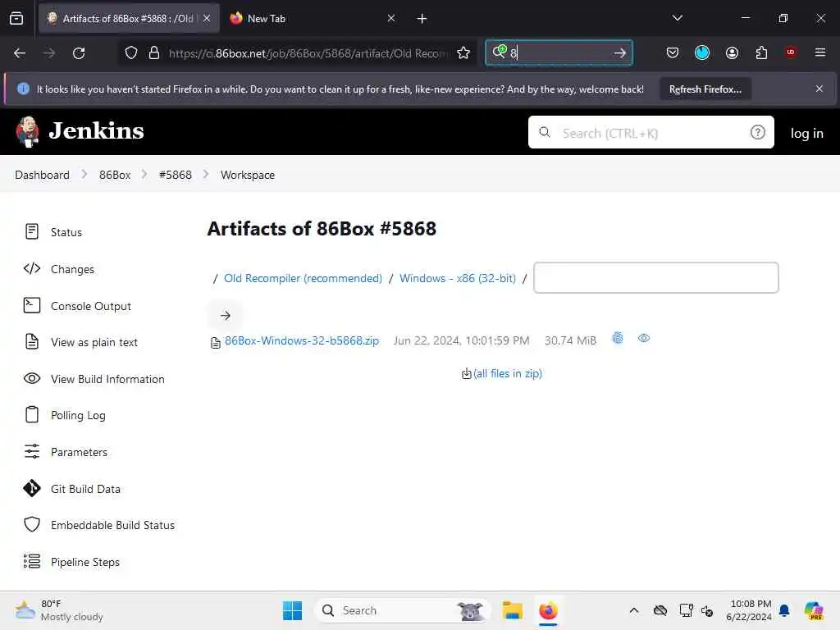The height and width of the screenshot is (630, 840).
Task: Focus the Jenkins search box
Action: coord(651,132)
